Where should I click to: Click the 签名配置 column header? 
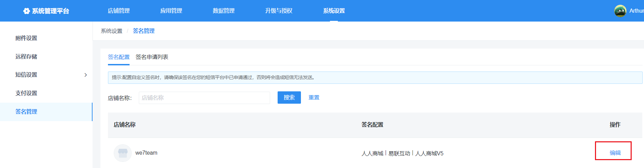tap(372, 125)
